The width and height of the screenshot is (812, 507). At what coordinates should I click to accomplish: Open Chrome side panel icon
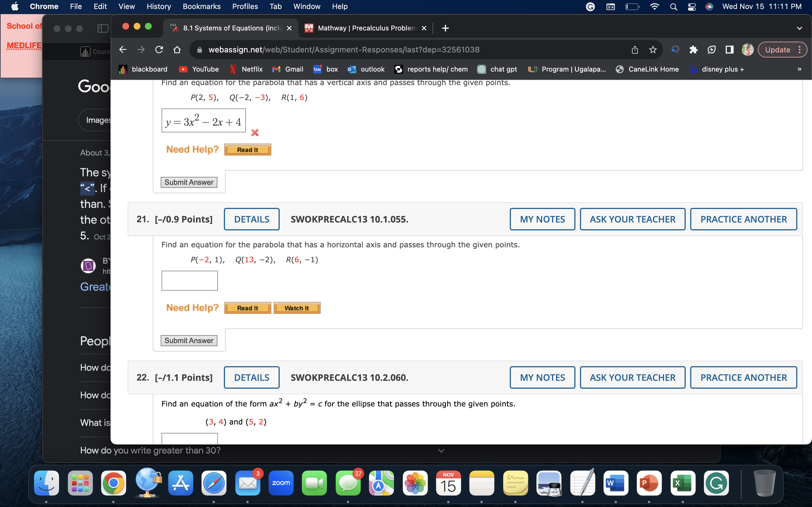(x=729, y=50)
